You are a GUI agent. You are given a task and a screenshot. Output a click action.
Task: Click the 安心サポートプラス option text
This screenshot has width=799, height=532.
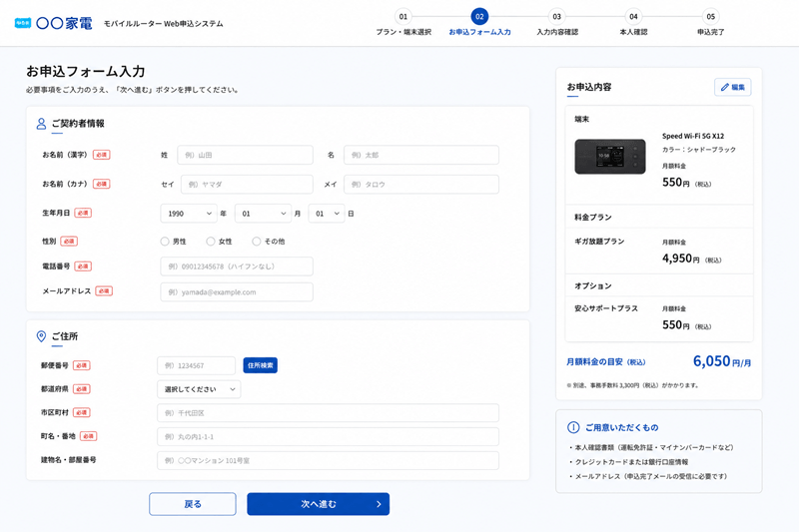coord(606,308)
